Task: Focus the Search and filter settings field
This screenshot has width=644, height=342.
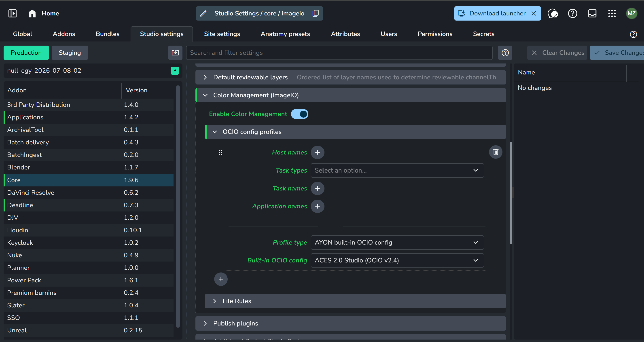Action: coord(339,53)
